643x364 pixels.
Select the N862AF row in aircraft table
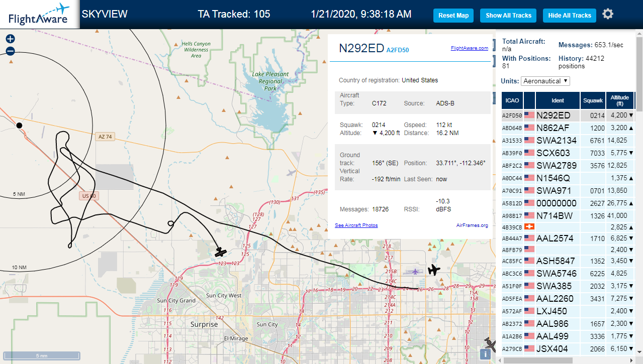pyautogui.click(x=568, y=128)
